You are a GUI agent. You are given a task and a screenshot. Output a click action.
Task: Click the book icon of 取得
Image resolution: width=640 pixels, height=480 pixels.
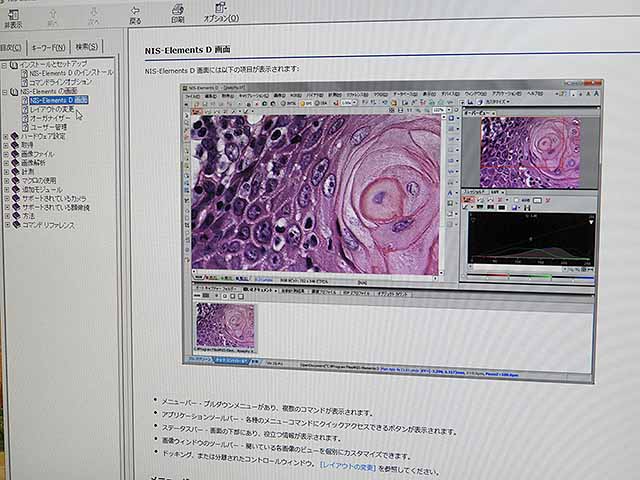coord(15,145)
